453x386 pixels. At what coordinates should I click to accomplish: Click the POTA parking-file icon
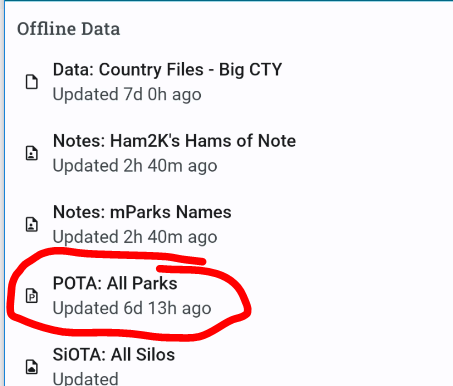[32, 296]
